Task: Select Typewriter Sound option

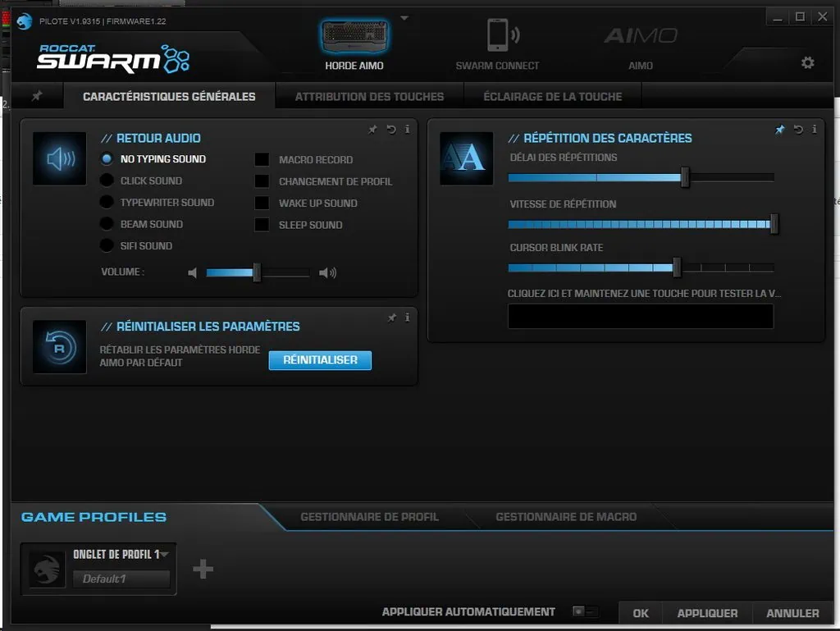Action: pyautogui.click(x=107, y=203)
